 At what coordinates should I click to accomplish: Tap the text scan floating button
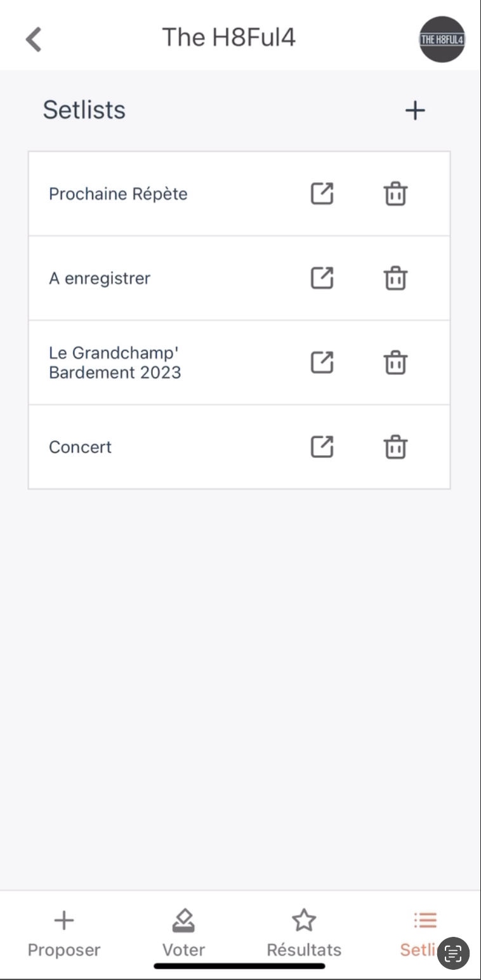click(x=453, y=953)
